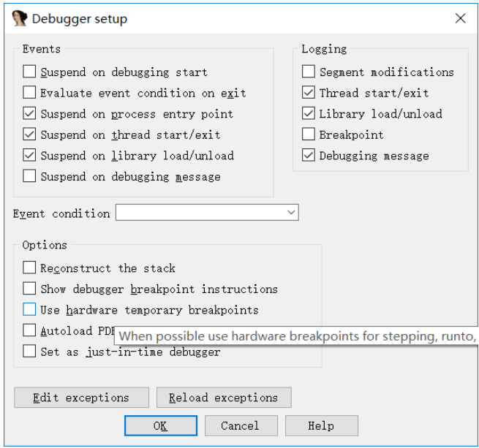This screenshot has height=448, width=479.
Task: Enable Use hardware temporary breakpoints
Action: tap(29, 310)
